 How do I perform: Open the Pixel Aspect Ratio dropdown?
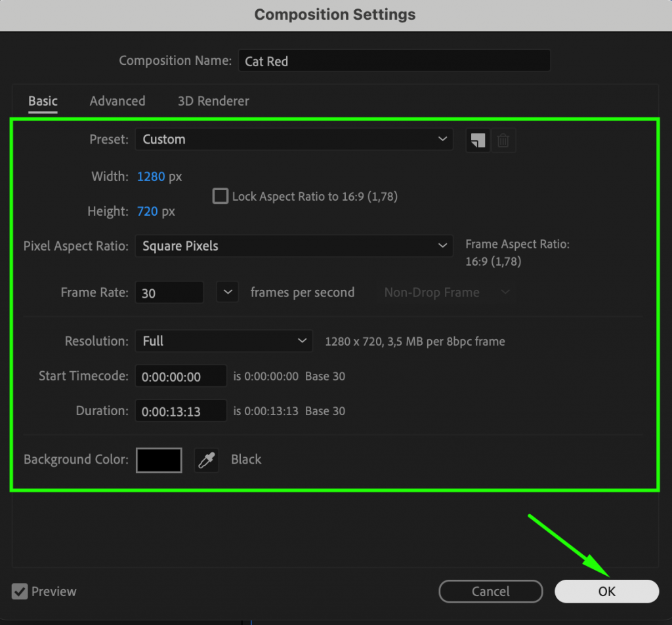click(x=293, y=245)
